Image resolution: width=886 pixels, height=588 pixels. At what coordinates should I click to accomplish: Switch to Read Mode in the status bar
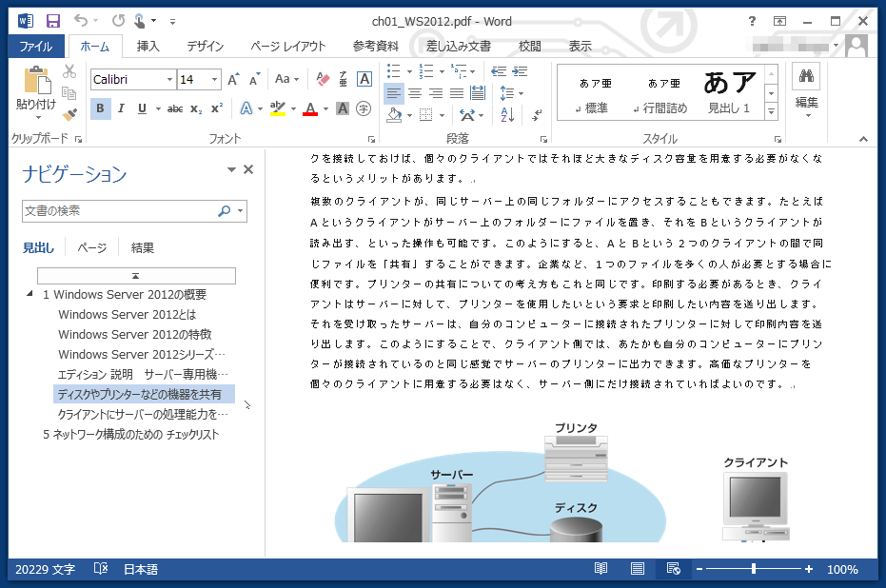[x=601, y=569]
